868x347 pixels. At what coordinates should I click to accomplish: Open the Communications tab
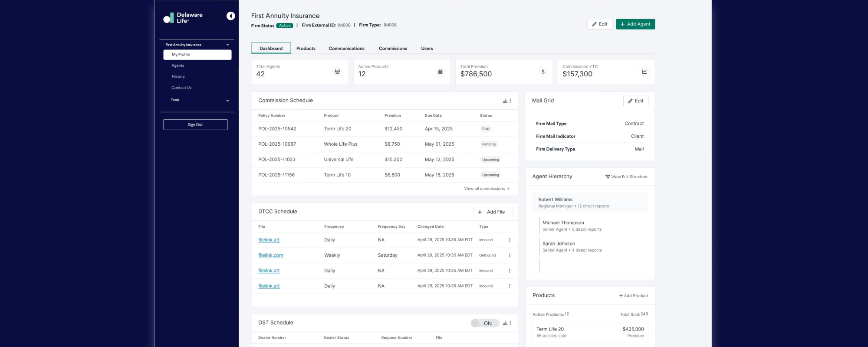pos(346,49)
